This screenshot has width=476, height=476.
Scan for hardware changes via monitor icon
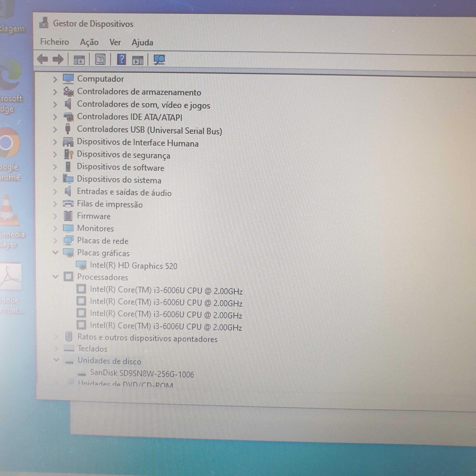pyautogui.click(x=159, y=60)
